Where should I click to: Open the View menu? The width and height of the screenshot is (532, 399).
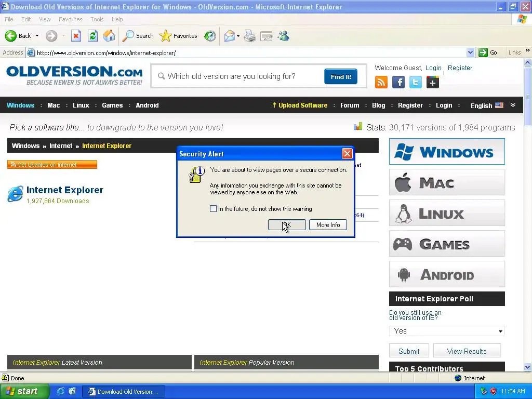click(45, 19)
